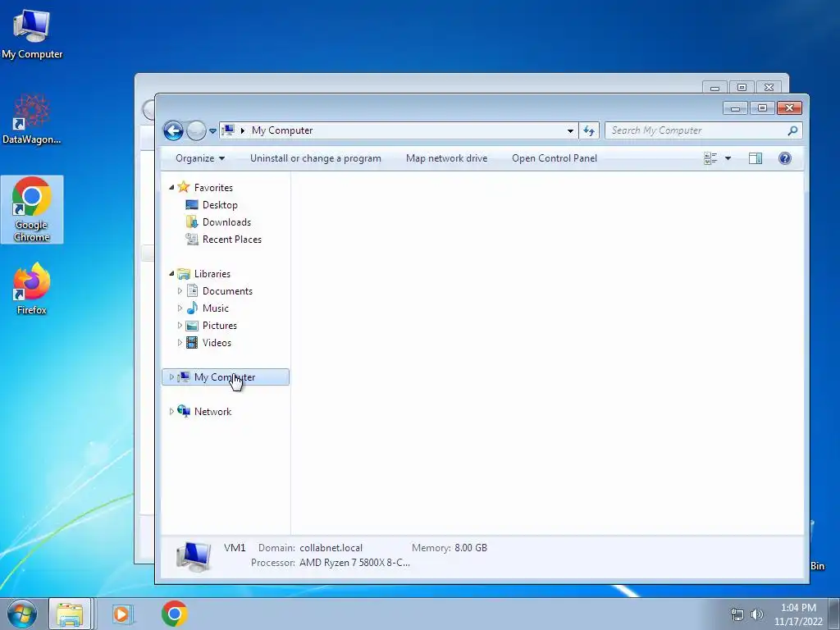840x630 pixels.
Task: Toggle the preview pane button
Action: point(756,158)
